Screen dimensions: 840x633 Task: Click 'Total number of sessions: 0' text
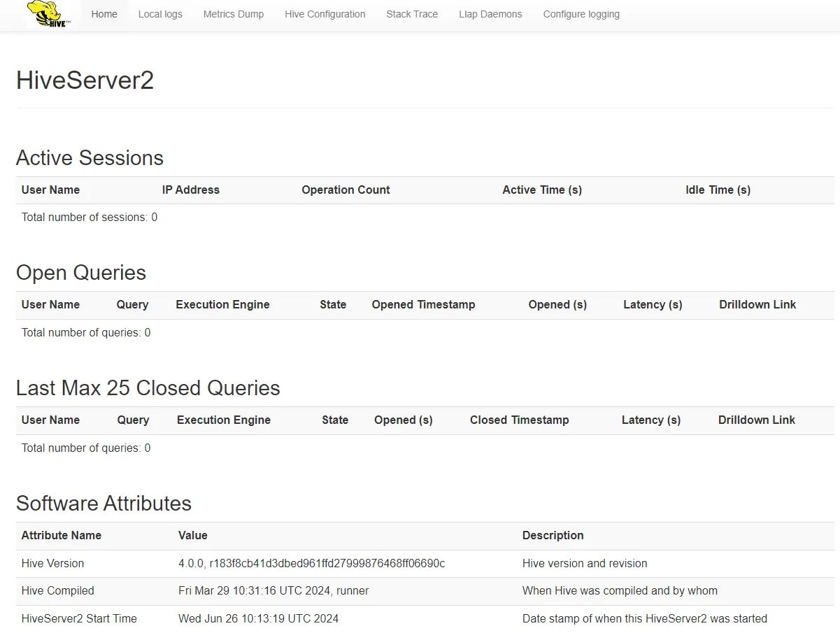90,218
